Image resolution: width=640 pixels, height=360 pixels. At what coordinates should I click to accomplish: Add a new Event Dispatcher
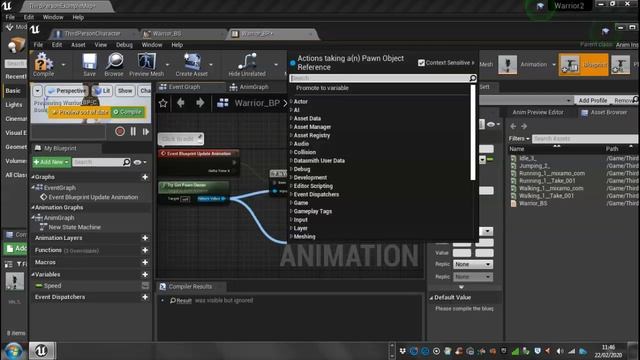pos(145,297)
